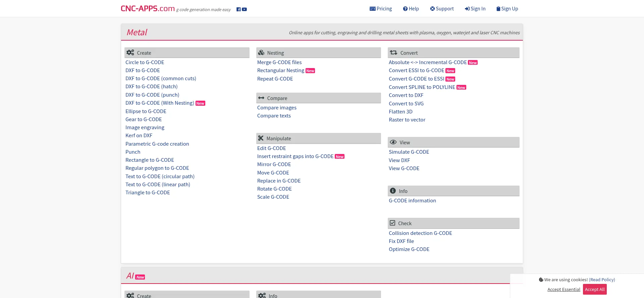Open the cookie Read Policy link
Viewport: 644px width, 298px height.
pos(602,280)
